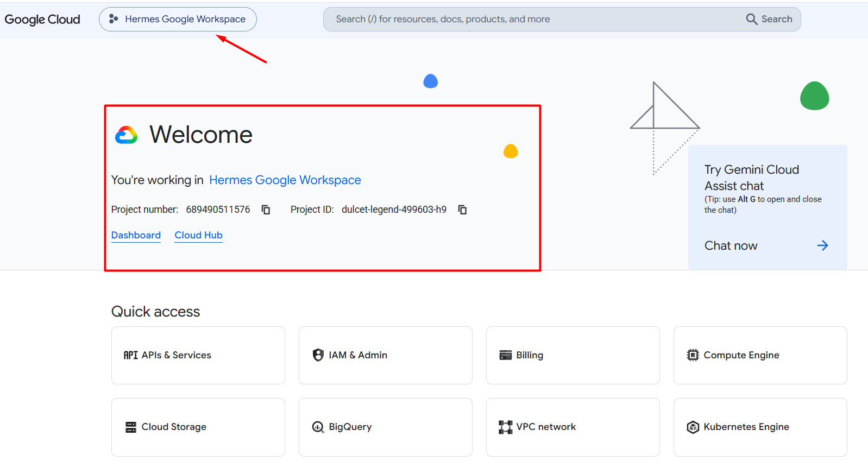Viewport: 868px width, 468px height.
Task: Click the Try Gemini Cloud Assist chat heading
Action: (752, 178)
